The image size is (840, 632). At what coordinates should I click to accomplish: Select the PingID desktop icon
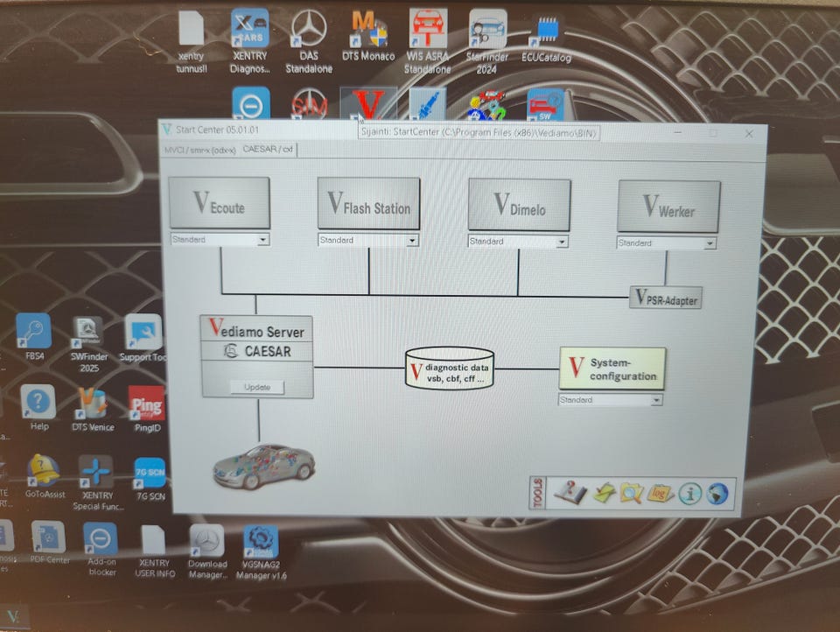147,409
